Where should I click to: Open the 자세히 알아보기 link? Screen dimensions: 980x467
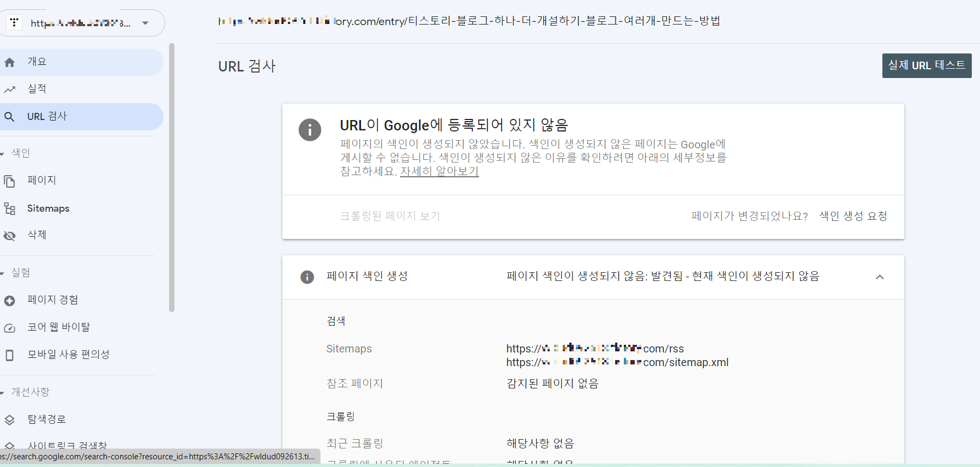439,171
